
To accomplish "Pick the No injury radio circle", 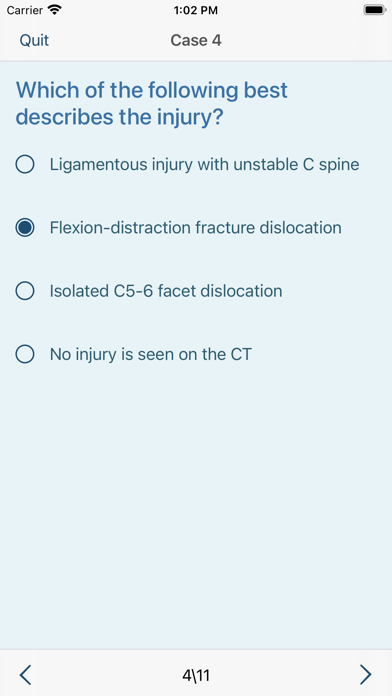I will tap(25, 354).
